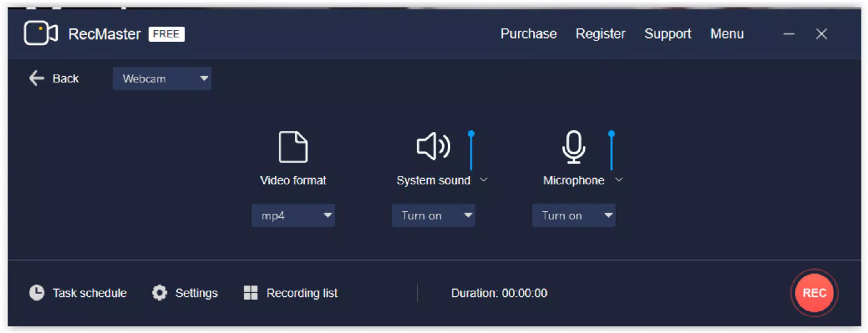Image resolution: width=868 pixels, height=333 pixels.
Task: Start recording with the REC button
Action: (x=814, y=293)
